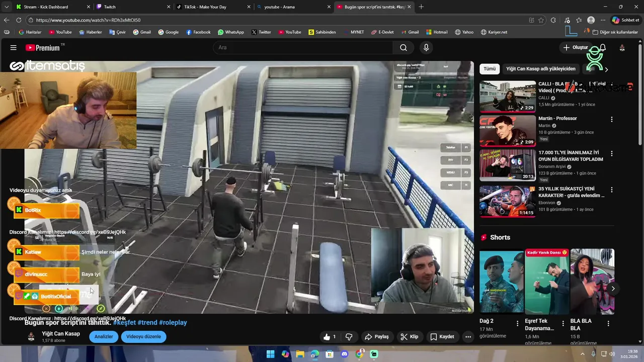Viewport: 644px width, 362px height.
Task: Open more video actions three-dot button
Action: pos(468,337)
